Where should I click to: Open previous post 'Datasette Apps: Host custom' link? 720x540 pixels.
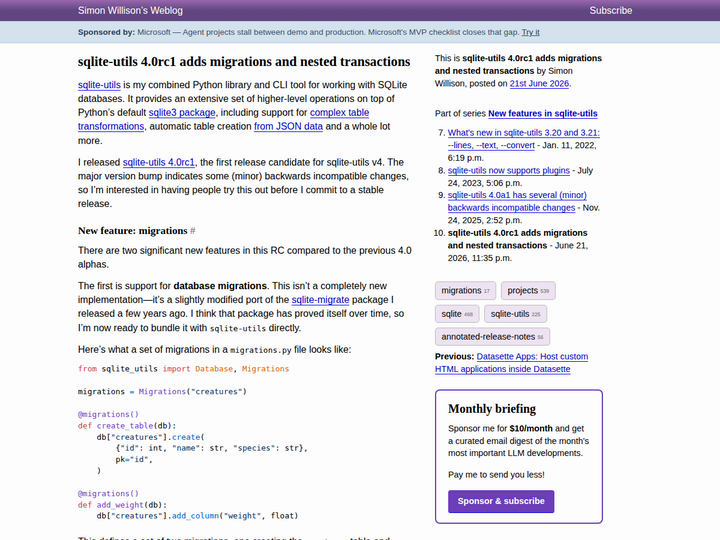(532, 357)
